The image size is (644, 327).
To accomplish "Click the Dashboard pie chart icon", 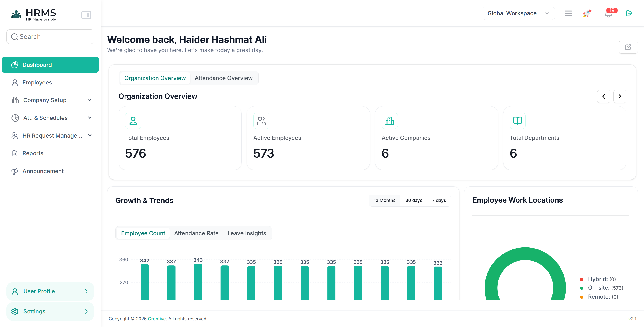I will click(x=15, y=65).
